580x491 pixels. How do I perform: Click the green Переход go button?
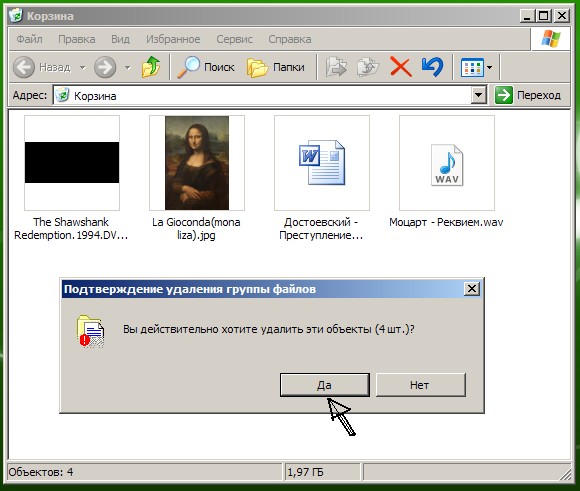click(x=528, y=95)
